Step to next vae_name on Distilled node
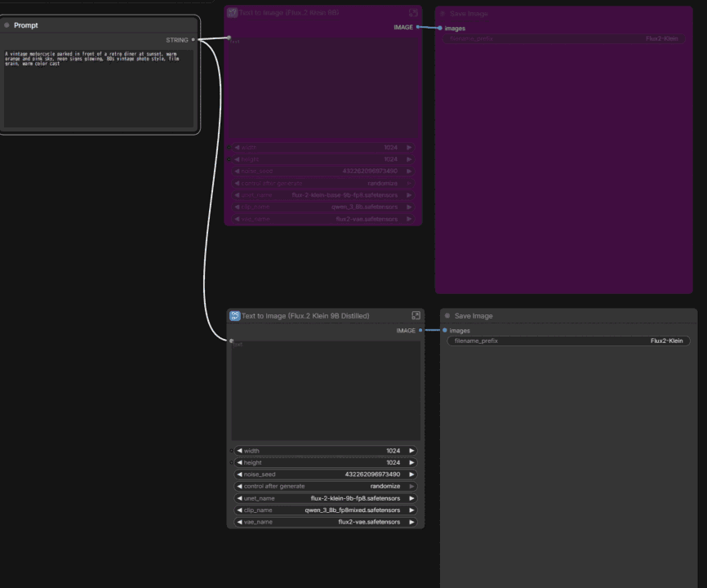 click(x=411, y=522)
